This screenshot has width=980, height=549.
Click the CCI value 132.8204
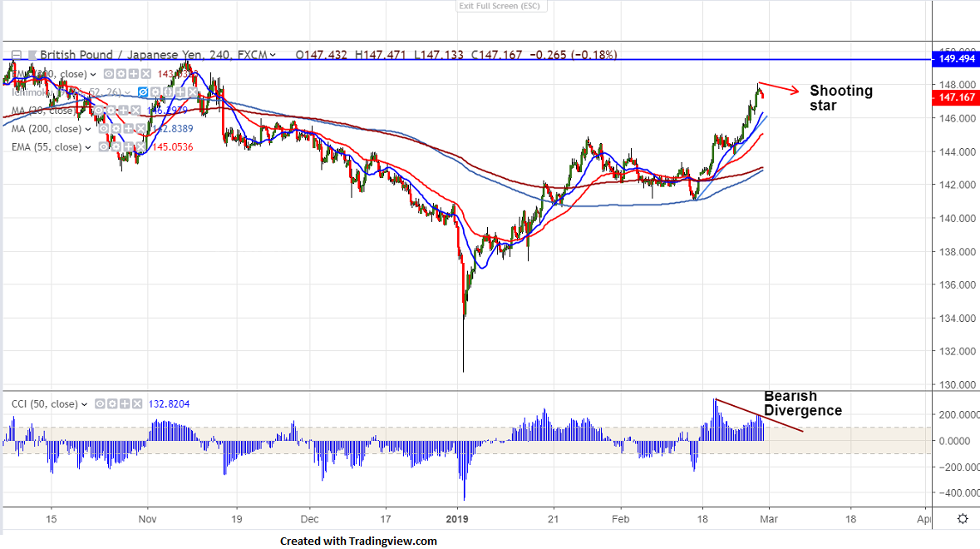[x=169, y=404]
